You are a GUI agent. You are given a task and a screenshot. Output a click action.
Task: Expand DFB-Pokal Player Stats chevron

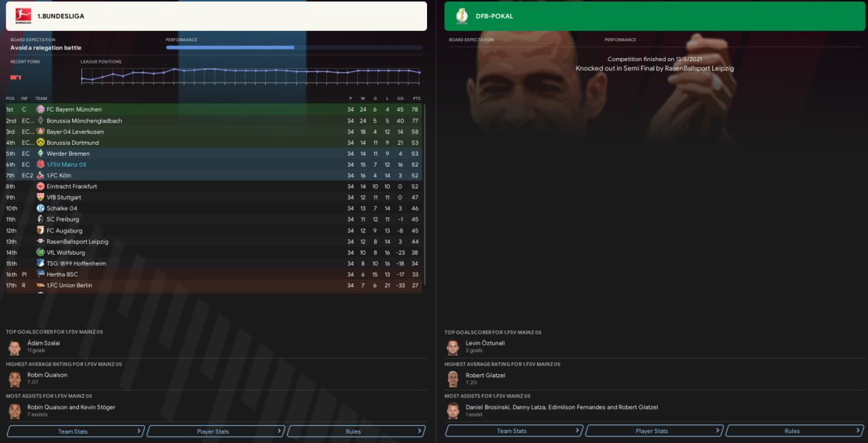click(x=718, y=431)
